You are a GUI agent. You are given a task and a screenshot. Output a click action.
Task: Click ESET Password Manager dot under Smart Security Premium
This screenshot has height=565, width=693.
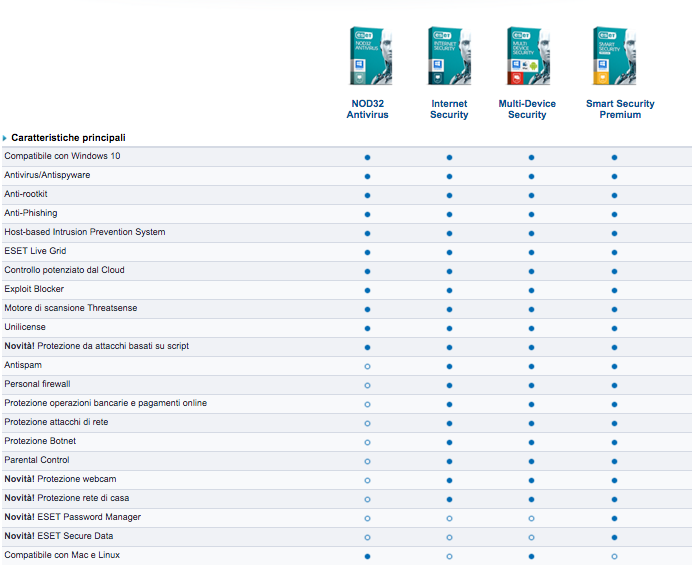click(614, 518)
